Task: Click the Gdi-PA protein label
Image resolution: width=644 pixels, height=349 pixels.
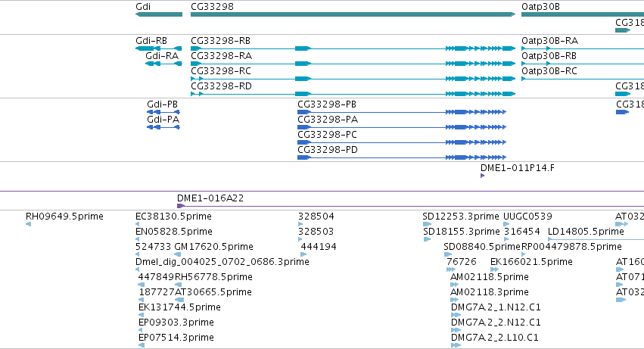Action: [x=163, y=120]
